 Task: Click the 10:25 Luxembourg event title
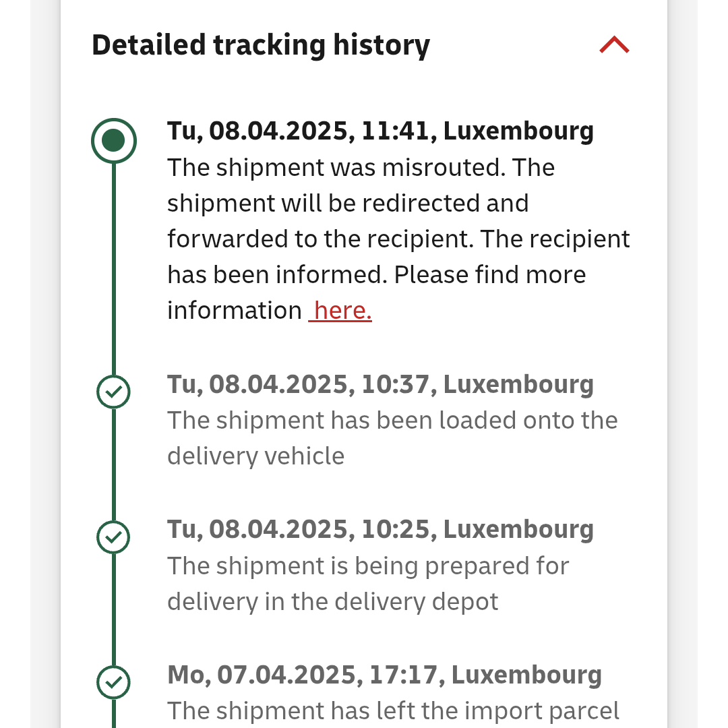(x=380, y=529)
